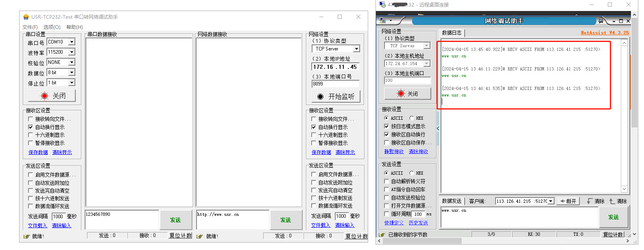Open NetAssist TCP Server protocol dropdown
The width and height of the screenshot is (644, 250).
[426, 46]
